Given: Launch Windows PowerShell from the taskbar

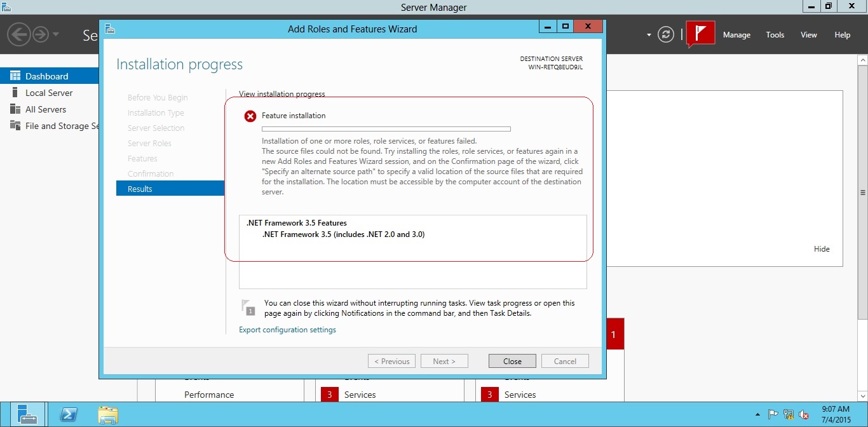Looking at the screenshot, I should [68, 414].
